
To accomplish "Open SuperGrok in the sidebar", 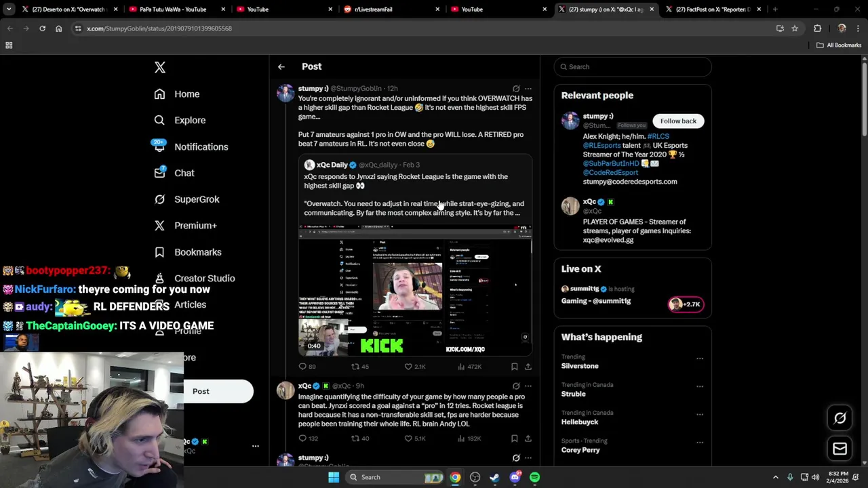I will pyautogui.click(x=186, y=199).
